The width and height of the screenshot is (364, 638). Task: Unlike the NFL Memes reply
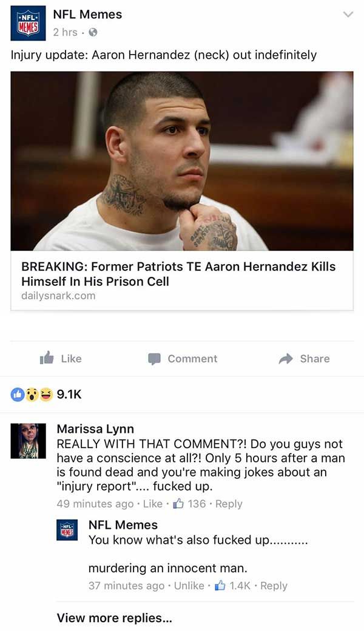[x=189, y=586]
